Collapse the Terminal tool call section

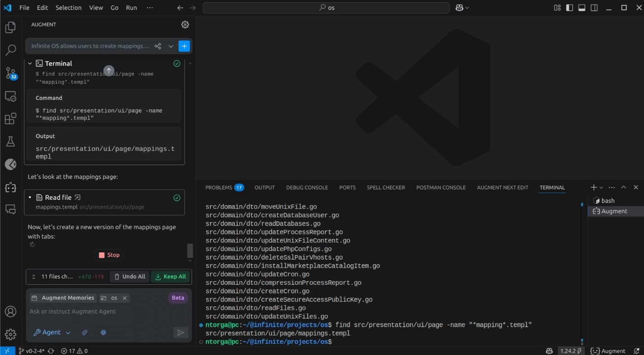[x=30, y=63]
